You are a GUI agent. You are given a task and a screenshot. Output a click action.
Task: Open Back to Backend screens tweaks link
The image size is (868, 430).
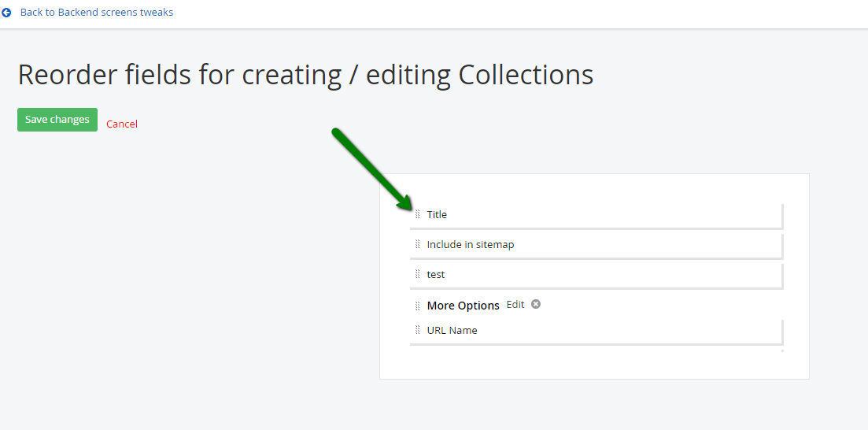pyautogui.click(x=96, y=12)
